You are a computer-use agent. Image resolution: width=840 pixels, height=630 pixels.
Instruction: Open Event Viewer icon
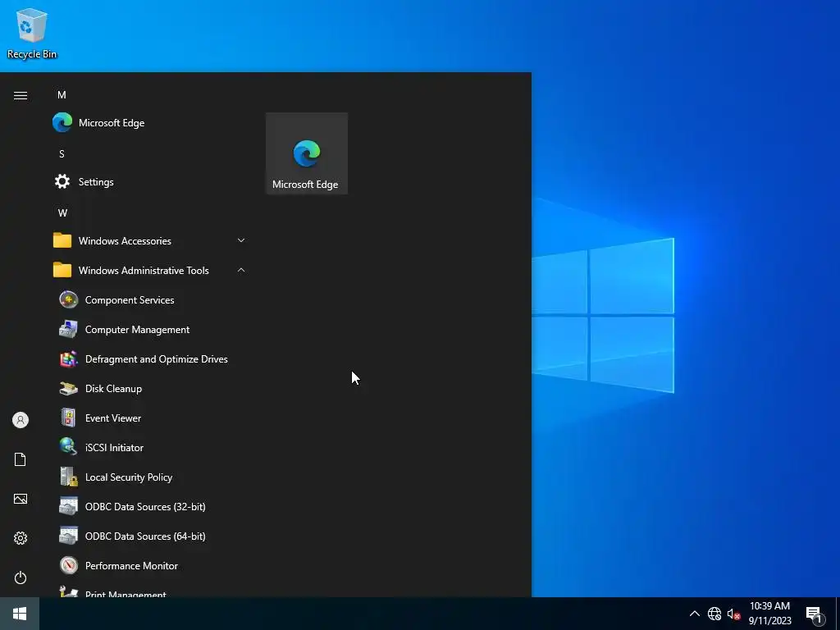pos(69,418)
